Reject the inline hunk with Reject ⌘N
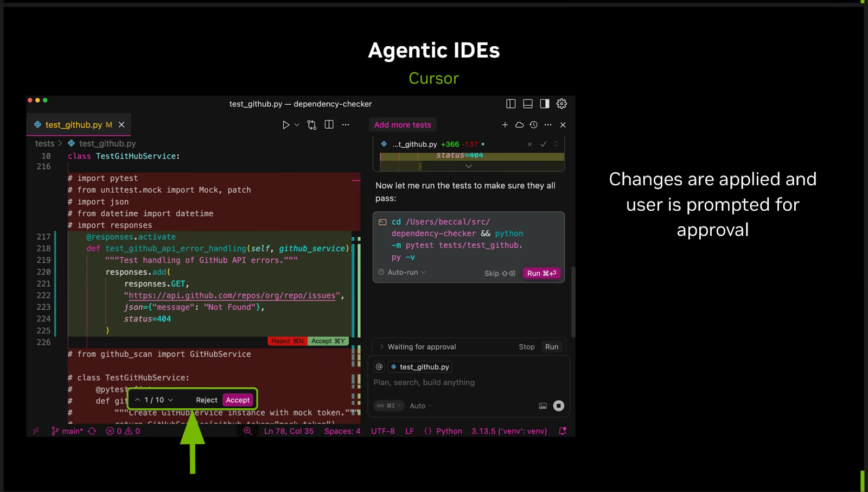The width and height of the screenshot is (868, 492). click(x=288, y=341)
